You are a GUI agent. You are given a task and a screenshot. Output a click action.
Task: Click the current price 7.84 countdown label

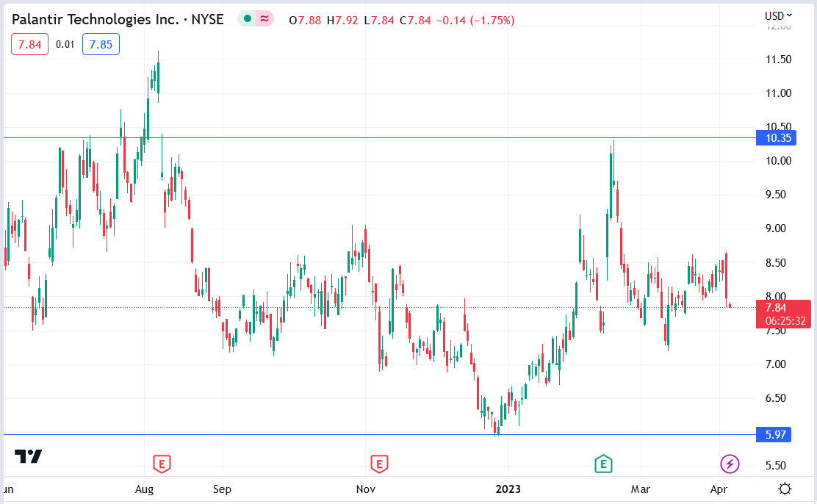783,314
